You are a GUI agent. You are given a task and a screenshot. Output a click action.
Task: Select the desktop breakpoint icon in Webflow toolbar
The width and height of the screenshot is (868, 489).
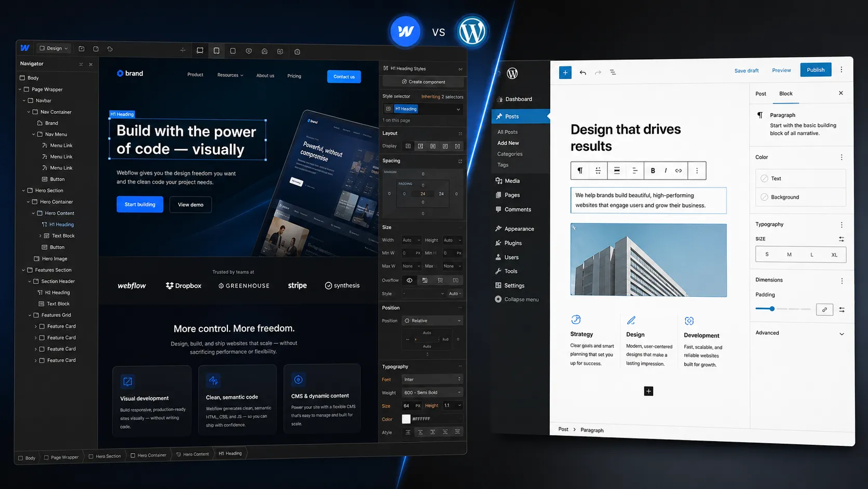pos(200,50)
